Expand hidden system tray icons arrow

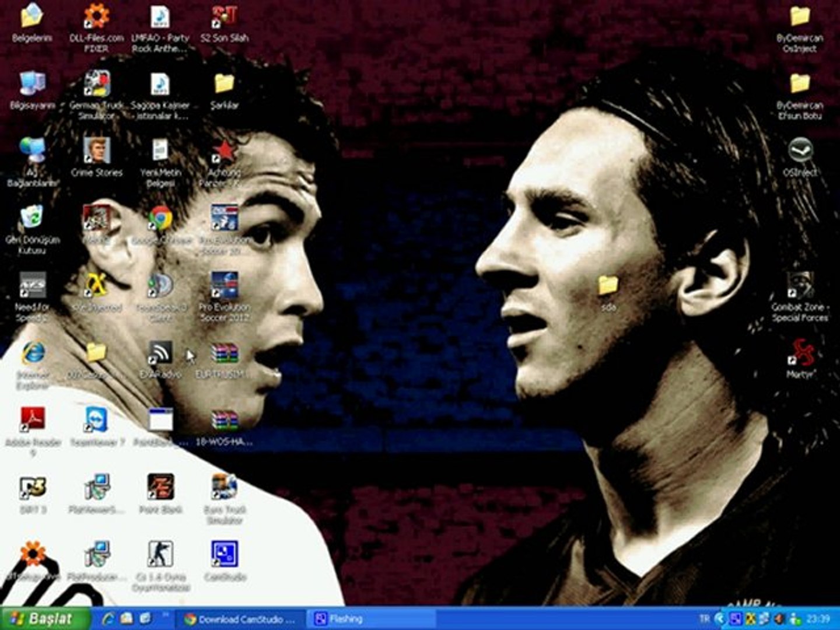pos(720,619)
